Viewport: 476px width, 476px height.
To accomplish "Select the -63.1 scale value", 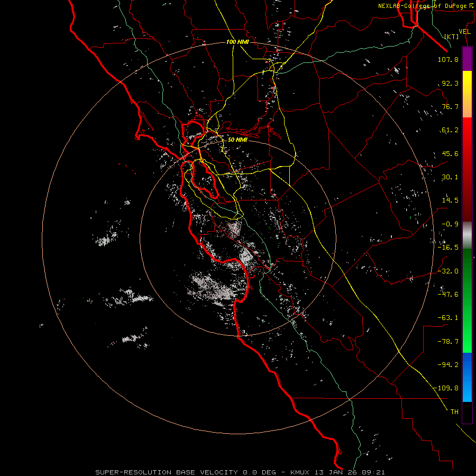I will point(448,318).
